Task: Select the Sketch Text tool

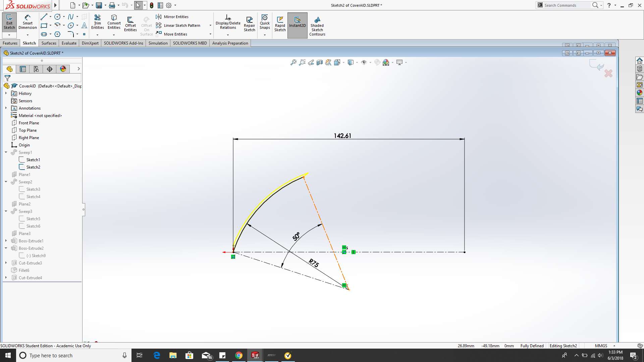Action: [84, 25]
